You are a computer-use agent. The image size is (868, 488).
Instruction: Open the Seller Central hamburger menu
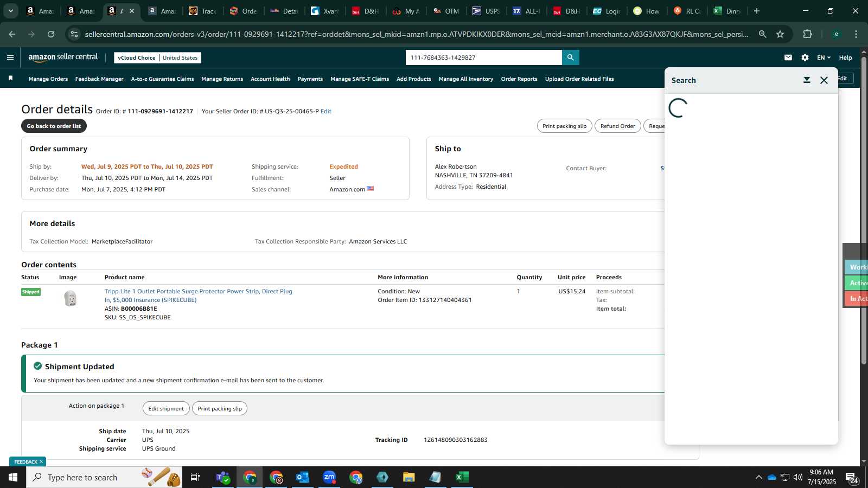[x=10, y=57]
